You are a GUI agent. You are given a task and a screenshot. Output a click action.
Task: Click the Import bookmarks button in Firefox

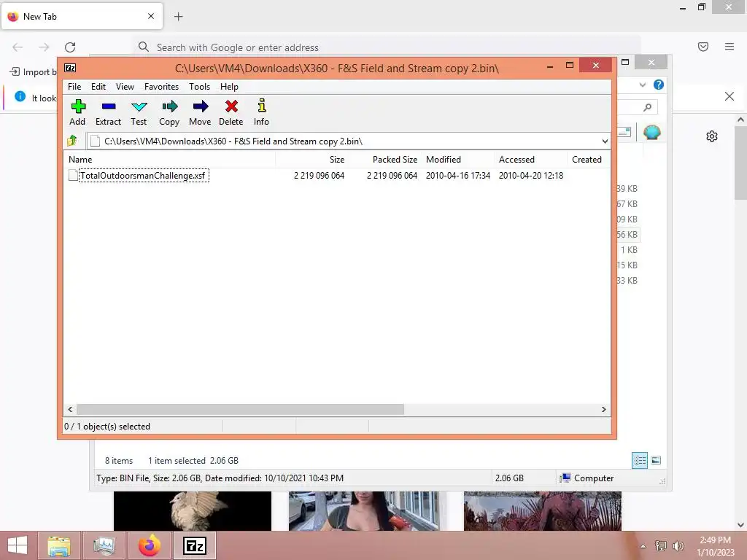[x=33, y=72]
